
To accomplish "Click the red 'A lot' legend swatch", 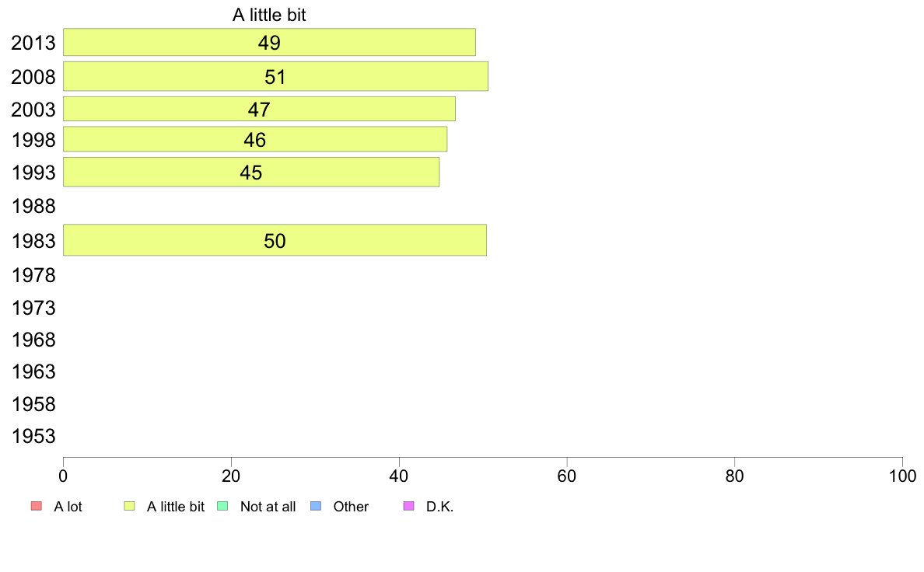I will 37,506.
